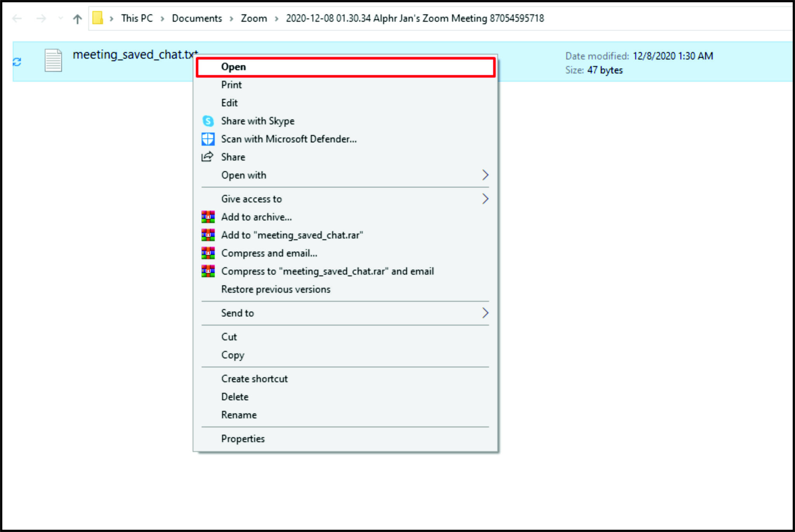Choose Rename from the context menu
The height and width of the screenshot is (532, 795).
239,414
